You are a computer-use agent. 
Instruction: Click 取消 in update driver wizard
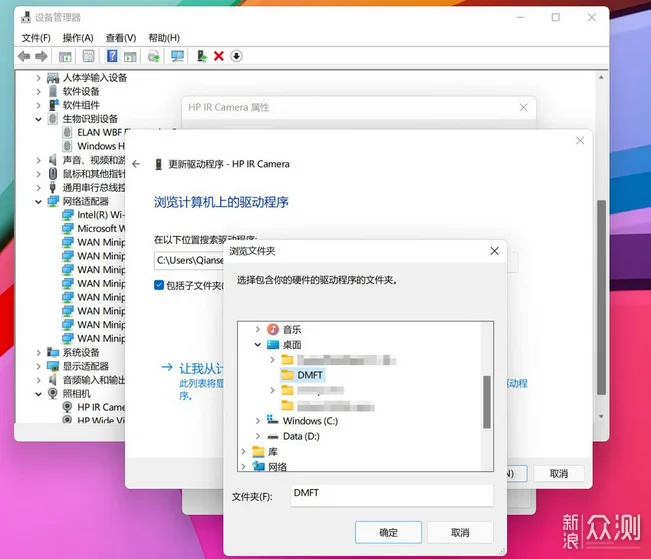[x=558, y=473]
